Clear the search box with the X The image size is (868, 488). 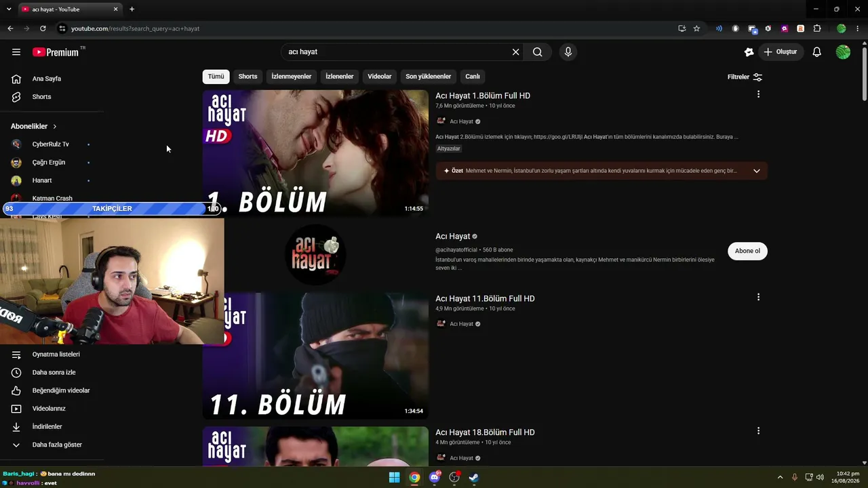coord(515,52)
